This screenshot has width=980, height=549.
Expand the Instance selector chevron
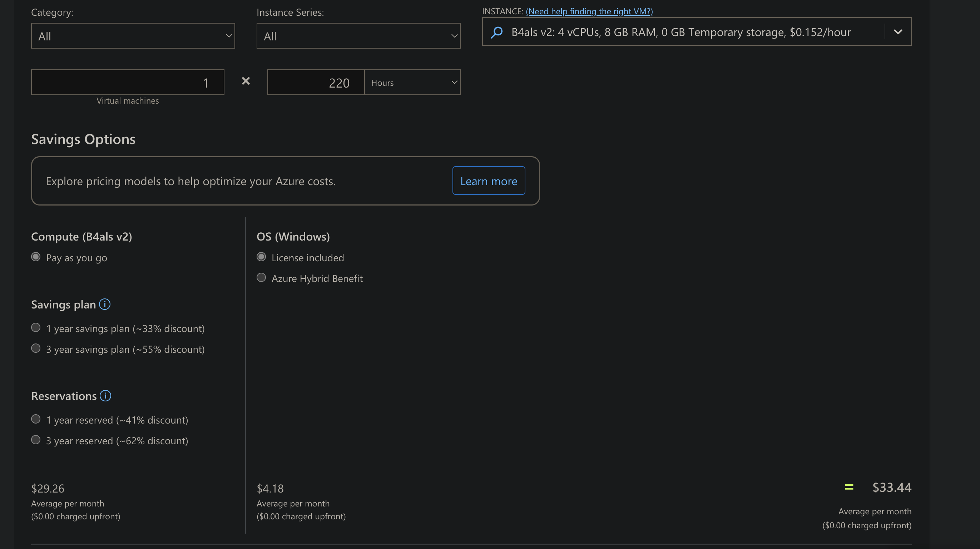coord(898,31)
